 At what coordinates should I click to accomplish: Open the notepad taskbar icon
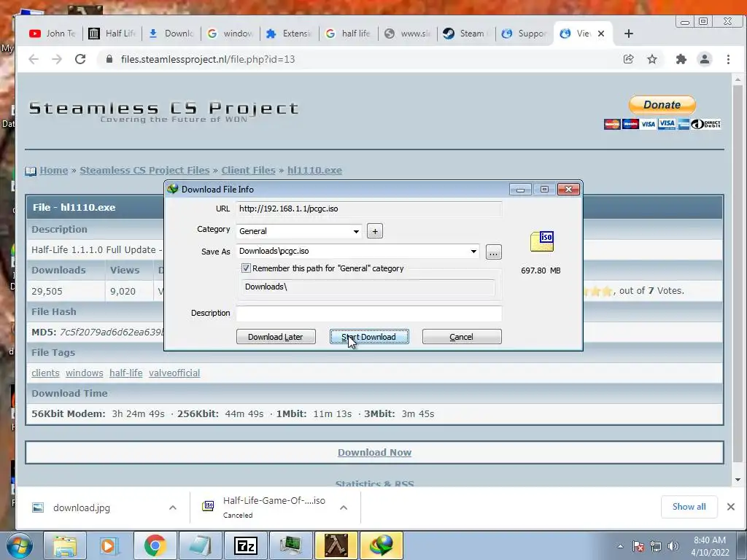200,545
